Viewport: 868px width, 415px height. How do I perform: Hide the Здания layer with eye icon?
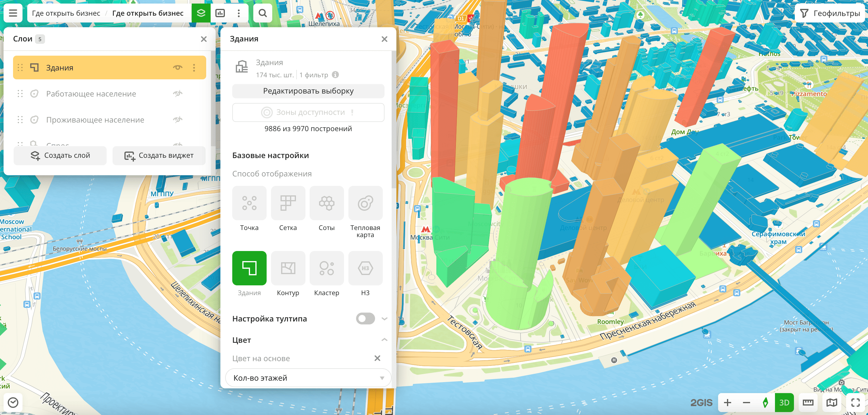177,68
